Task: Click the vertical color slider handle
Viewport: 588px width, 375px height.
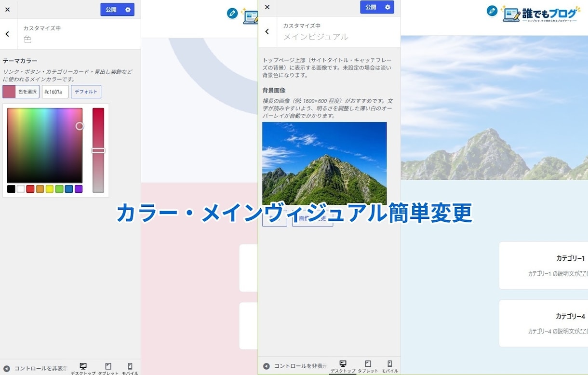Action: click(98, 151)
